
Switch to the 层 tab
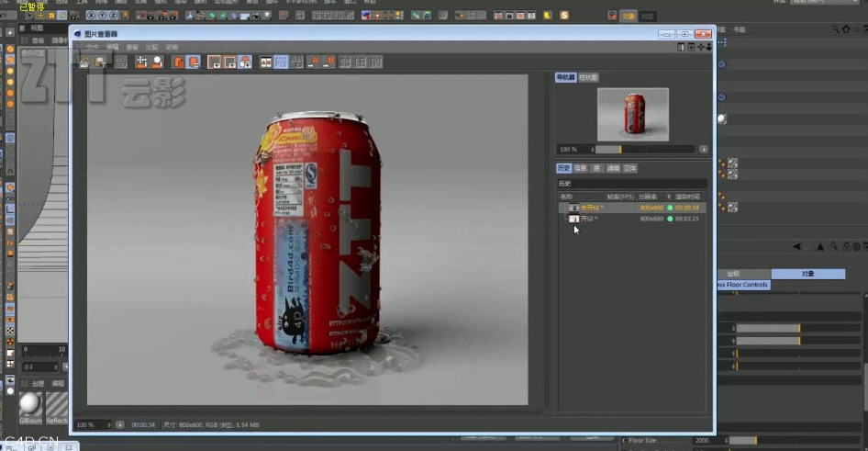click(596, 168)
